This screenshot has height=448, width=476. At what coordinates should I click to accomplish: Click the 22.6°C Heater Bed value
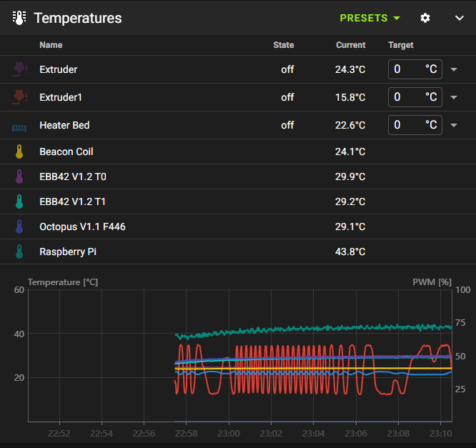[350, 125]
